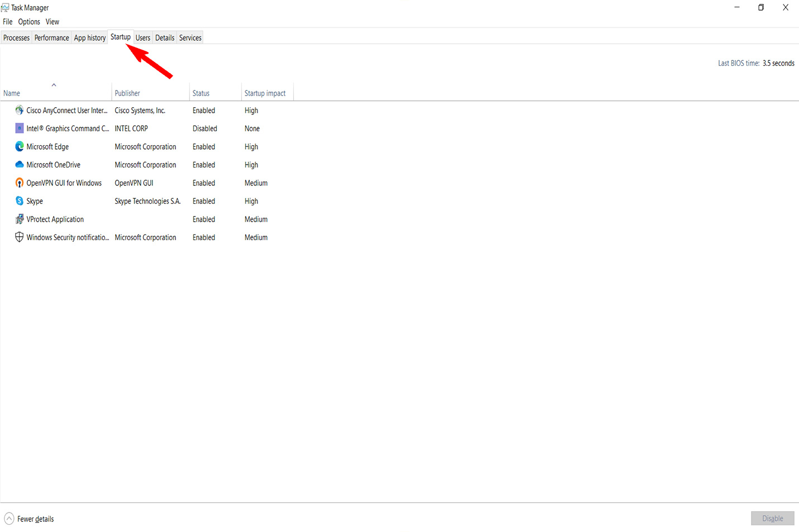The image size is (799, 532).
Task: Select the Microsoft OneDrive startup entry
Action: (x=147, y=165)
